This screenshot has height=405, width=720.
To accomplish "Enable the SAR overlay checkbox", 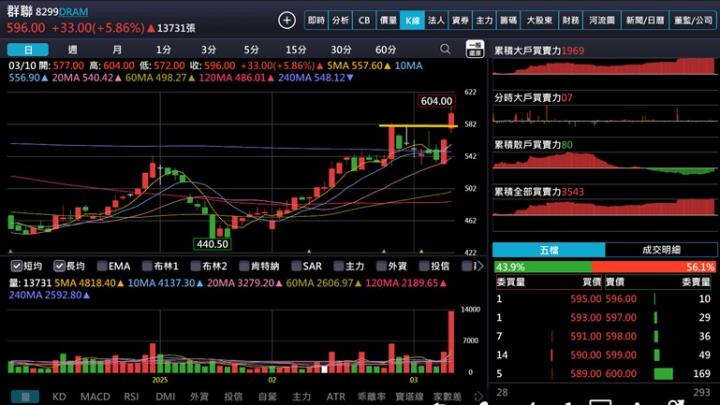I will pos(296,266).
